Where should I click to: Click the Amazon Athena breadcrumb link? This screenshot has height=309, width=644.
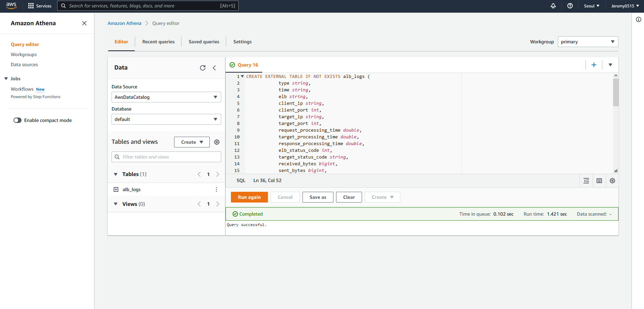coord(124,23)
